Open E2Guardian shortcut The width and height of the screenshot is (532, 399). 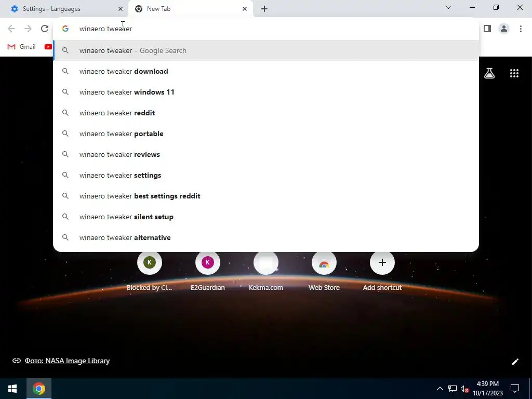208,271
